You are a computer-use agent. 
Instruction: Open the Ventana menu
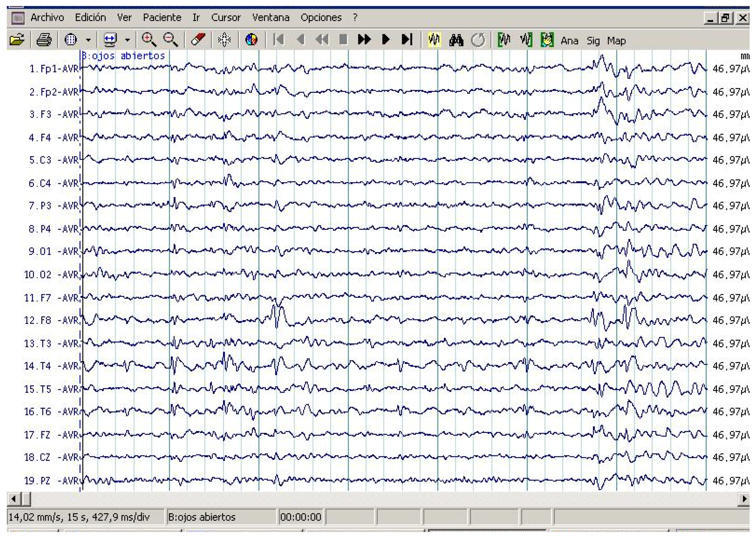click(x=271, y=17)
